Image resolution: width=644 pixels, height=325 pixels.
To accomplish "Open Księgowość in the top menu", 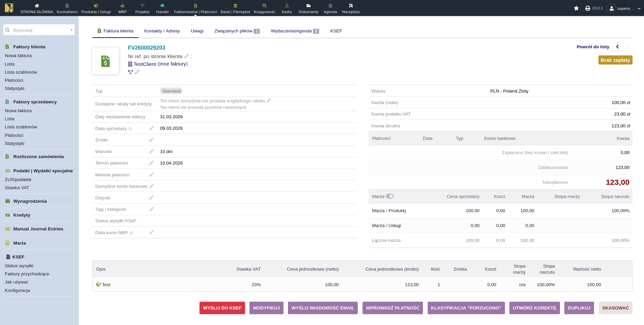I will coord(264,8).
